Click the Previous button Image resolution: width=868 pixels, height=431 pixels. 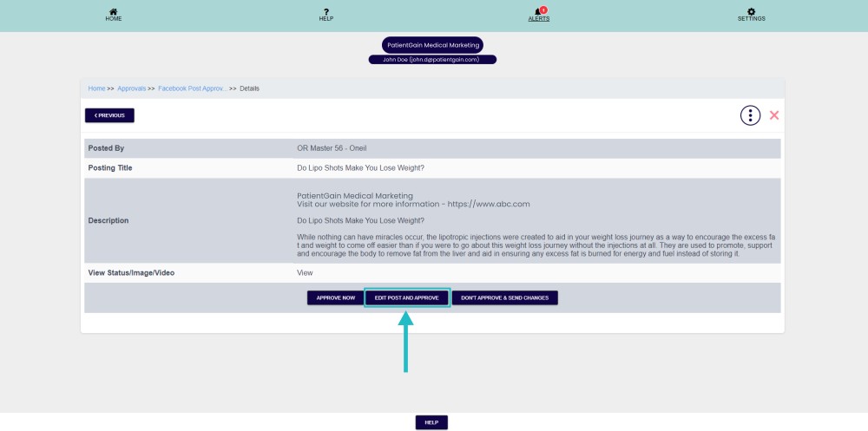pyautogui.click(x=109, y=115)
